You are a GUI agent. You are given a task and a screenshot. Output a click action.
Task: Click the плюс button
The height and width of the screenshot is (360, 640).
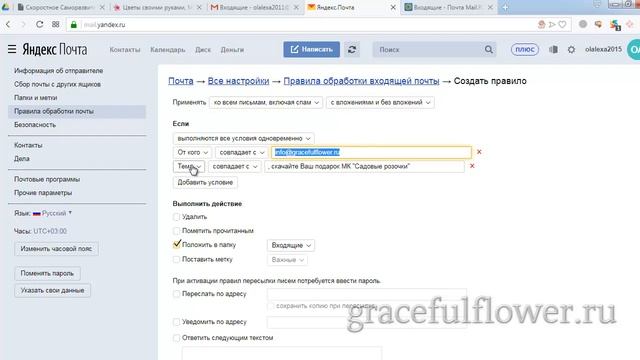(x=525, y=49)
